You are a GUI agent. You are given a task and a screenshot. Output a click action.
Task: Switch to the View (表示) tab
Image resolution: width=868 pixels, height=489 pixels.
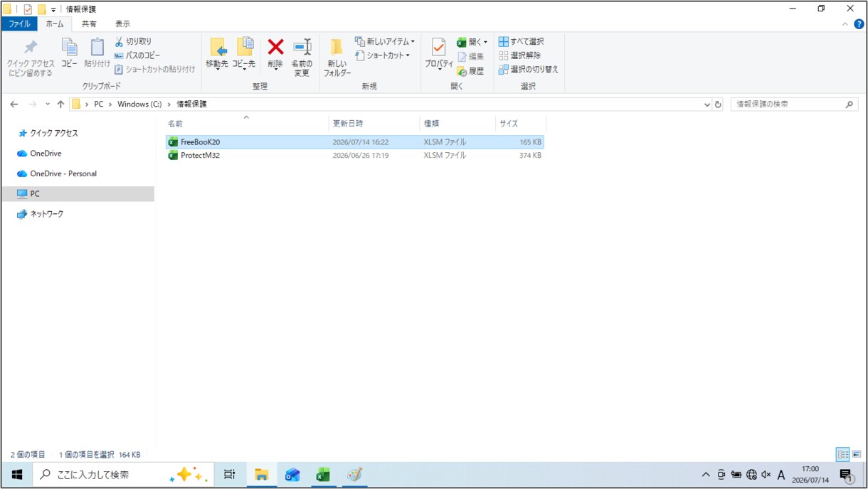click(x=122, y=23)
